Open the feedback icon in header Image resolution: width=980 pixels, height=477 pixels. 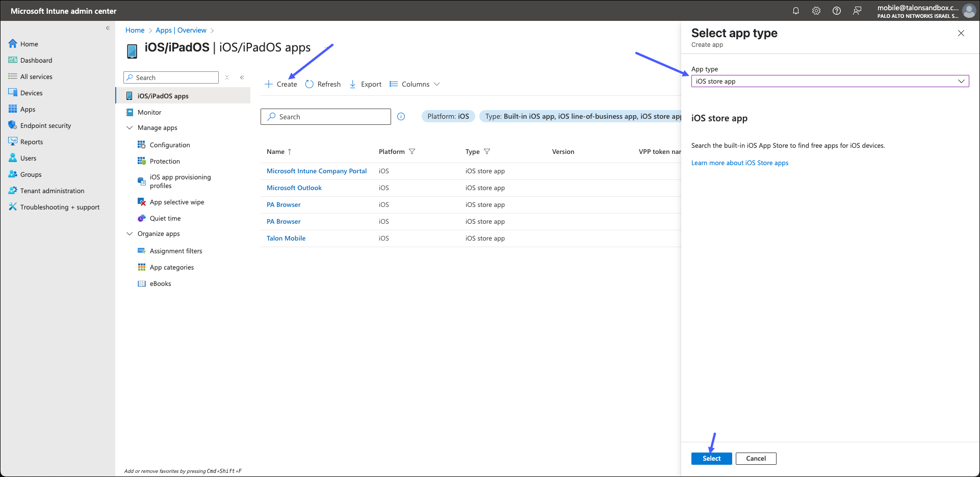(857, 11)
